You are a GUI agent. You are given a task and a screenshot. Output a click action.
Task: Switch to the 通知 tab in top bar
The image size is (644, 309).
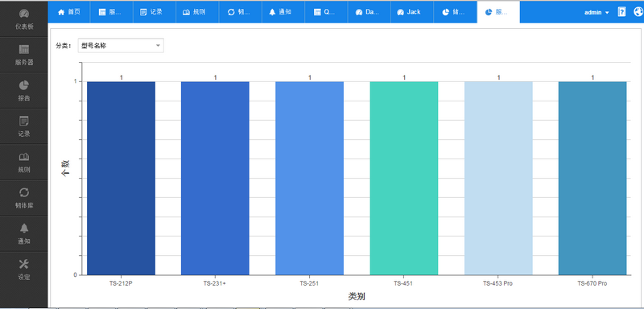pos(283,12)
